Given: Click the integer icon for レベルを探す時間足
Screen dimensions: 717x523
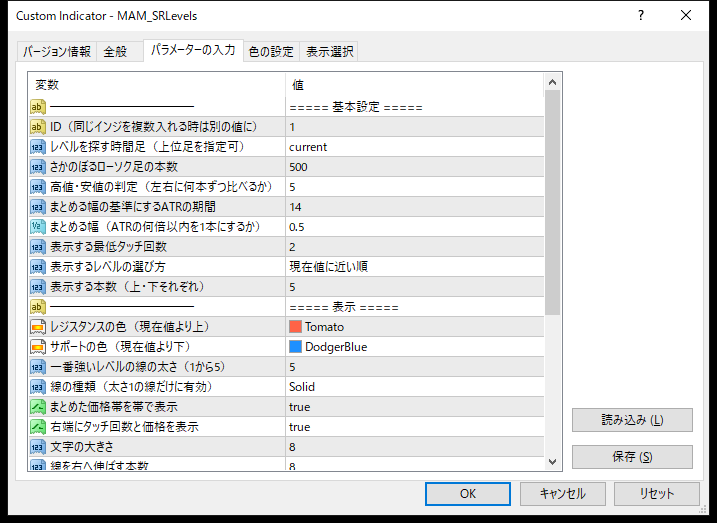Looking at the screenshot, I should pyautogui.click(x=38, y=147).
